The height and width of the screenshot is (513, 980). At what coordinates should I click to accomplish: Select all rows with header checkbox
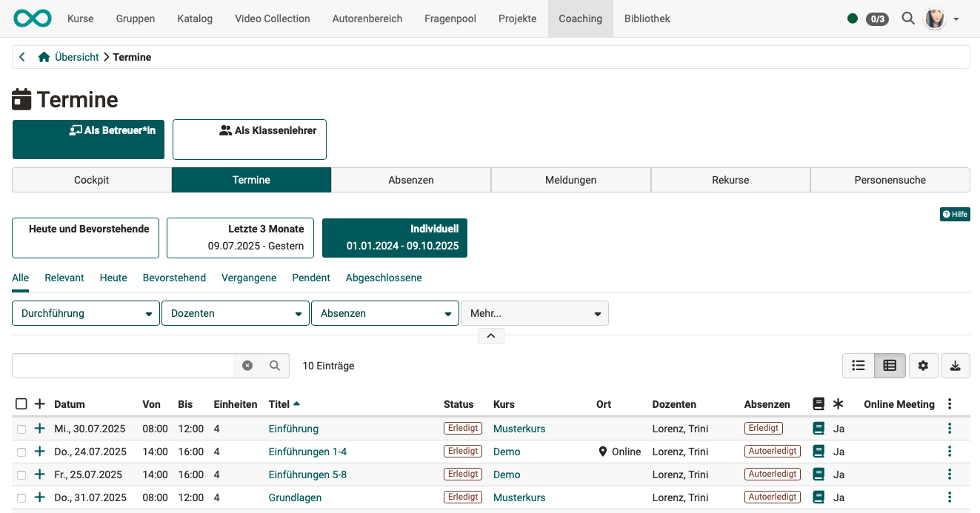[21, 403]
